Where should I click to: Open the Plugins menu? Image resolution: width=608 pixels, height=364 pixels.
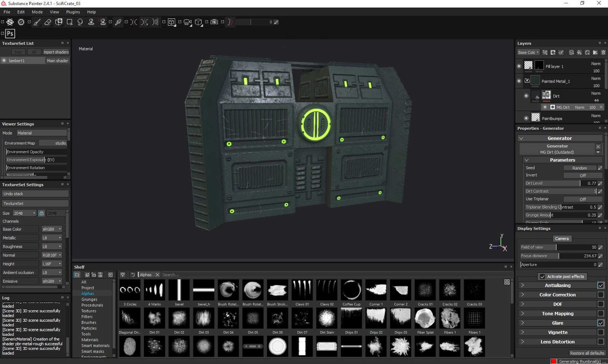click(x=73, y=12)
